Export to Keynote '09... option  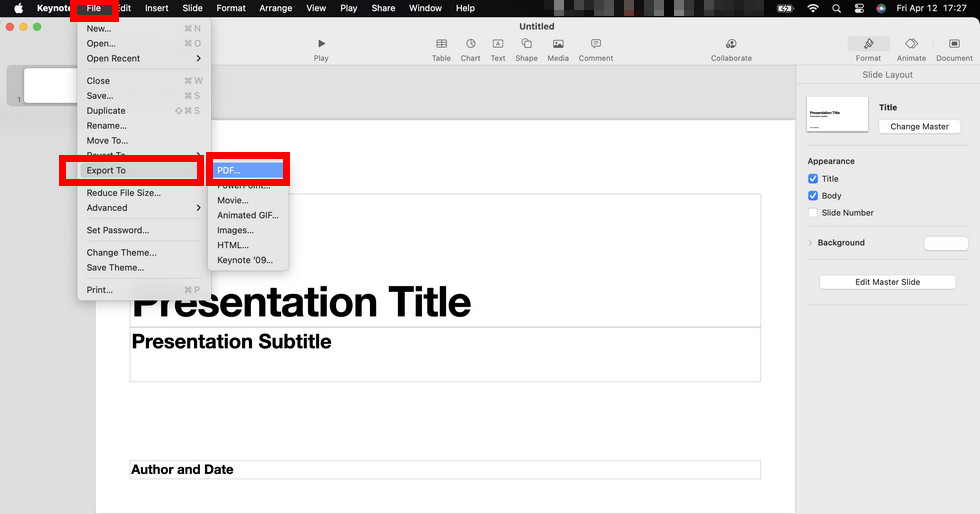[248, 260]
